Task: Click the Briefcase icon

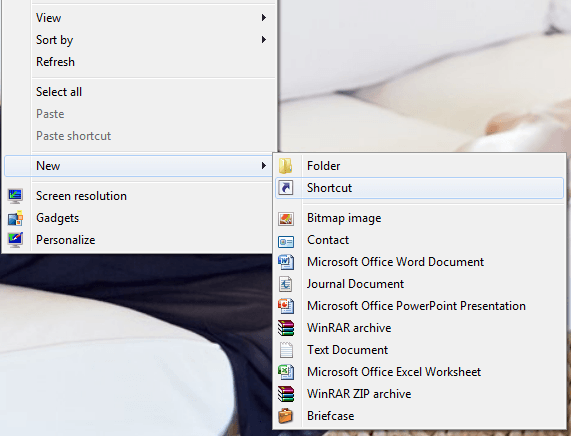Action: tap(286, 416)
